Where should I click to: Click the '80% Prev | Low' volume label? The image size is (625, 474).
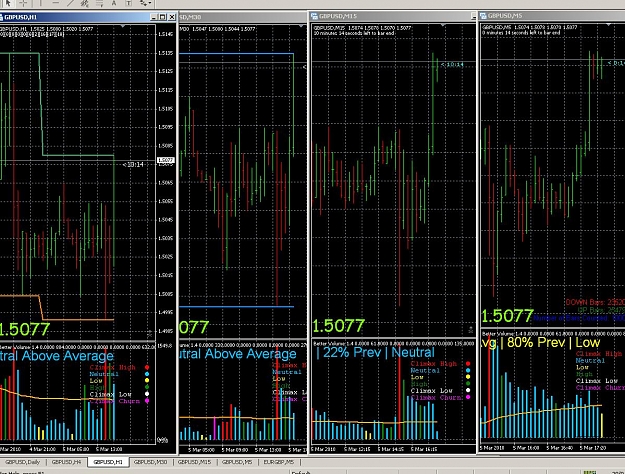pyautogui.click(x=554, y=342)
